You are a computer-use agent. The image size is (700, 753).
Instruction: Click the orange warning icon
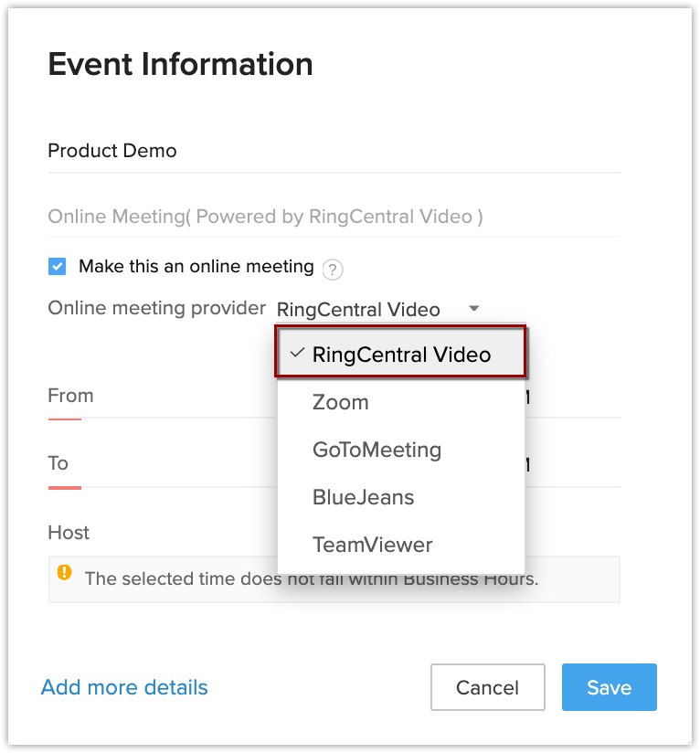(x=64, y=573)
